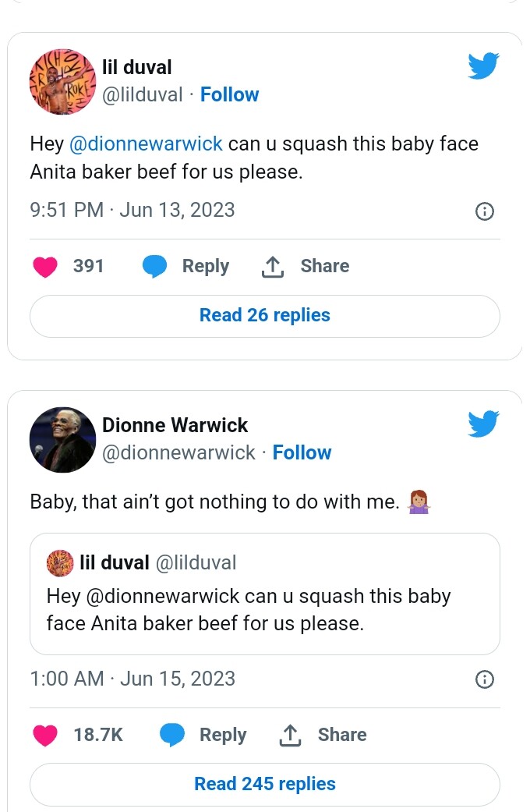Click reply bubble icon on Dionne Warwick tweet

click(171, 736)
